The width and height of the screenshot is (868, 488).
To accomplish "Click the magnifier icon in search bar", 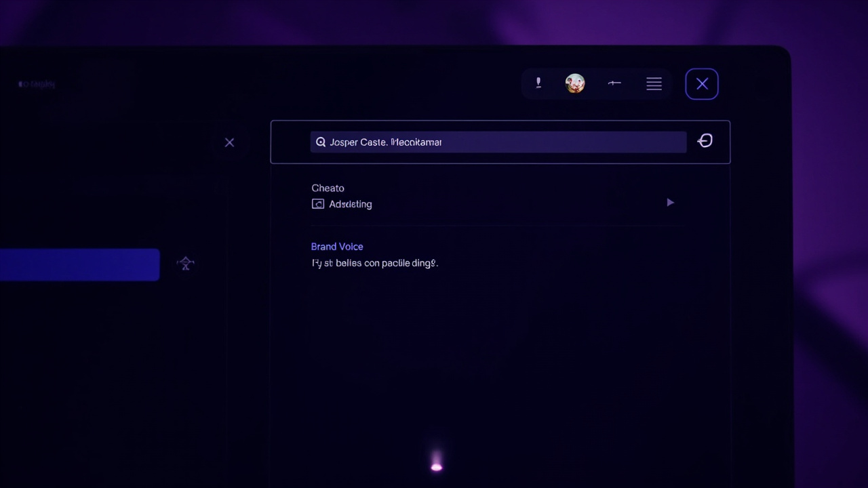I will [321, 142].
